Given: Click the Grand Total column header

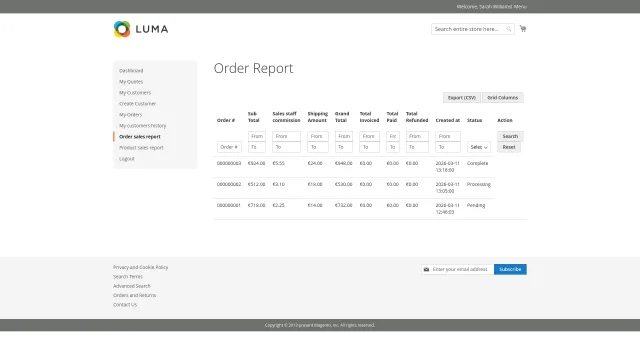Looking at the screenshot, I should point(342,117).
